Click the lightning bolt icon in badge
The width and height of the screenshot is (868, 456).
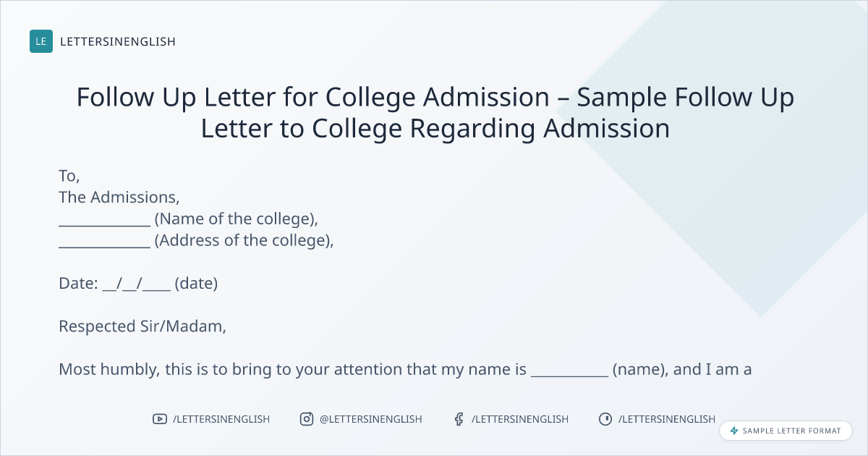coord(734,431)
